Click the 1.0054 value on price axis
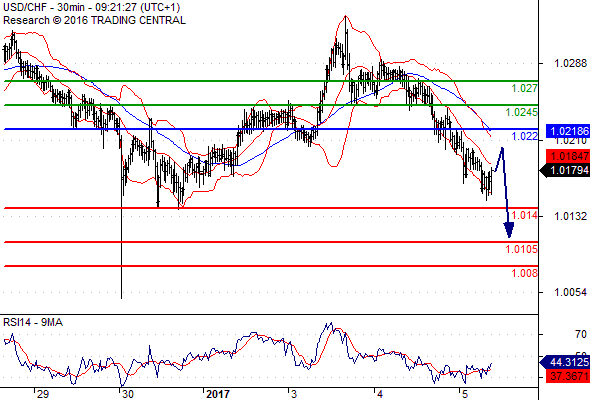This screenshot has width=590, height=400. click(570, 292)
